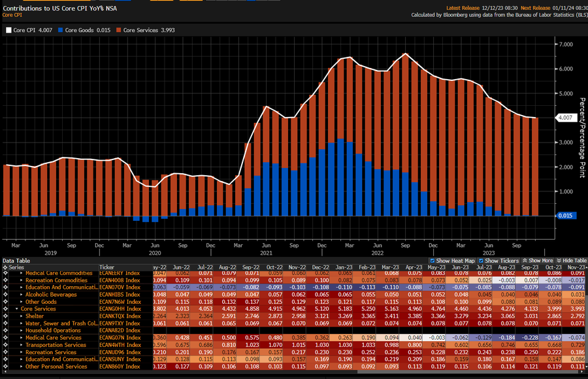Click the diamond icon on the Shelter row
588x379 pixels.
tap(5, 316)
